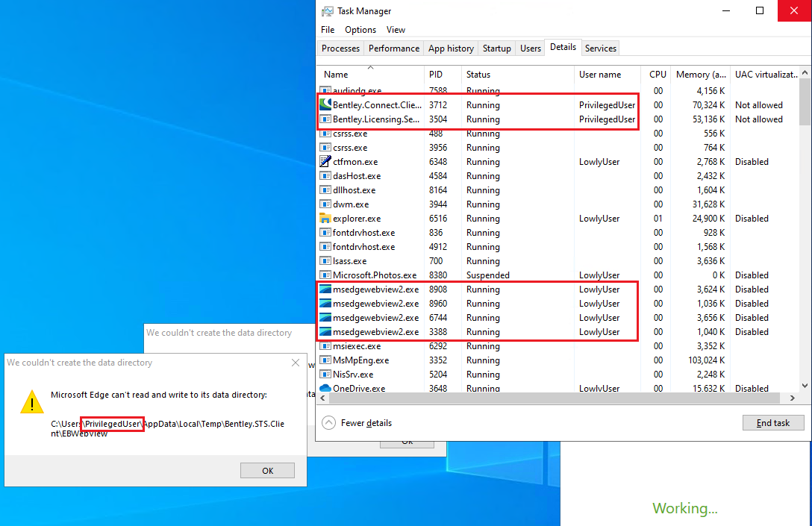Click the dasHost.exe process icon
This screenshot has height=526, width=812.
click(325, 175)
